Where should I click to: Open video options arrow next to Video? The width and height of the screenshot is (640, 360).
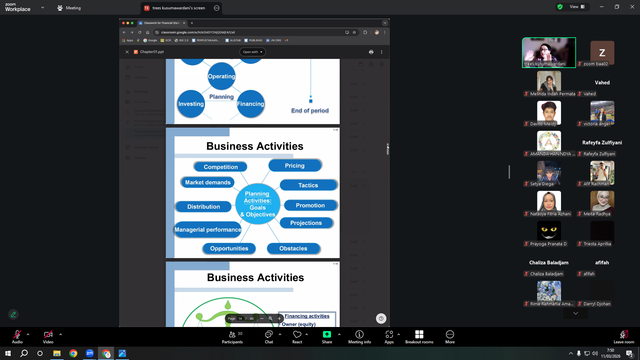[60, 334]
